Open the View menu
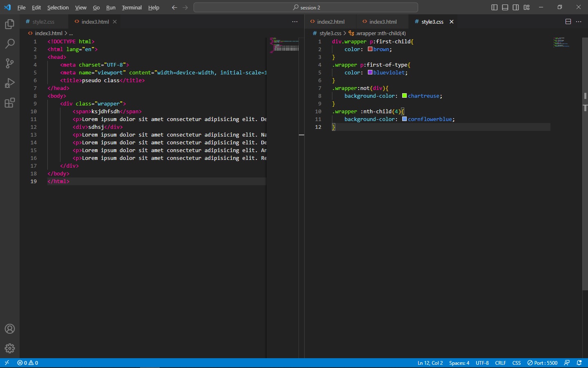This screenshot has width=588, height=368. [81, 7]
